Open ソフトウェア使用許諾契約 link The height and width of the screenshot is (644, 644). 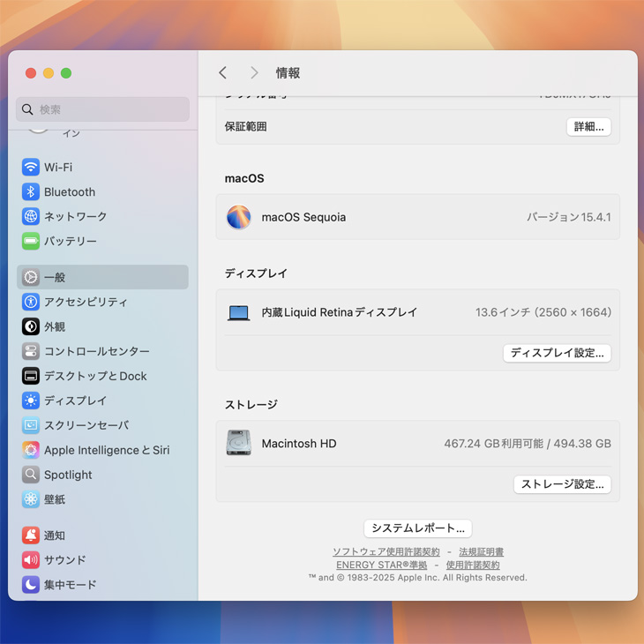pyautogui.click(x=386, y=551)
